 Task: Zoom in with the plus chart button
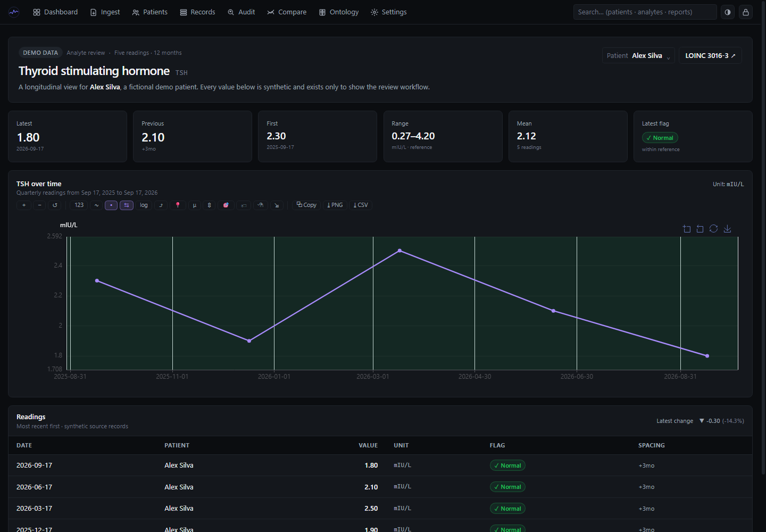tap(24, 205)
